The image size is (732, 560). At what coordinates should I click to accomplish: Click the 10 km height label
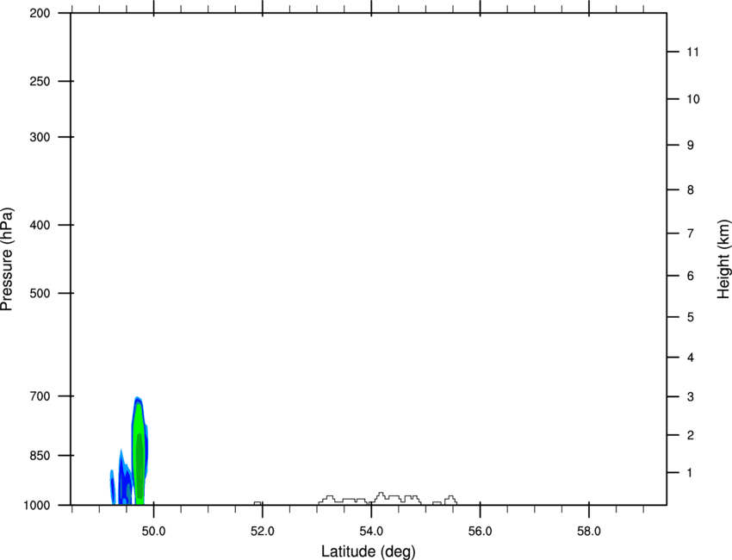(x=693, y=99)
